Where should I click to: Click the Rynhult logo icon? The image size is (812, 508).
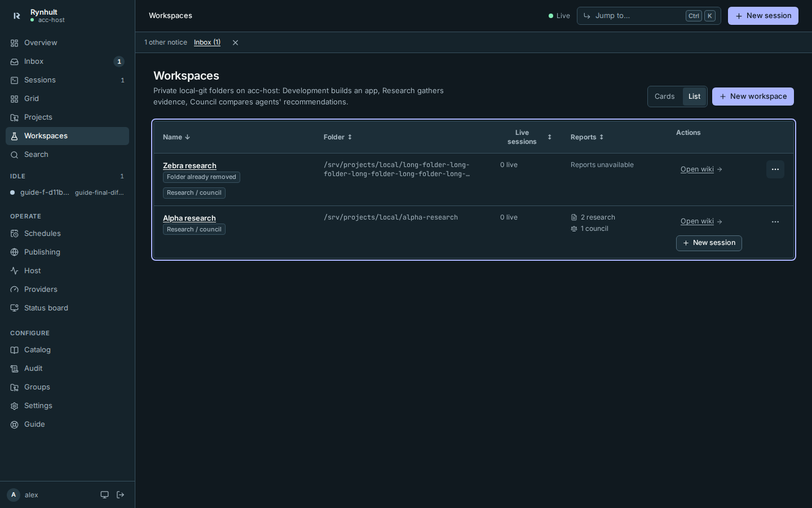(16, 16)
